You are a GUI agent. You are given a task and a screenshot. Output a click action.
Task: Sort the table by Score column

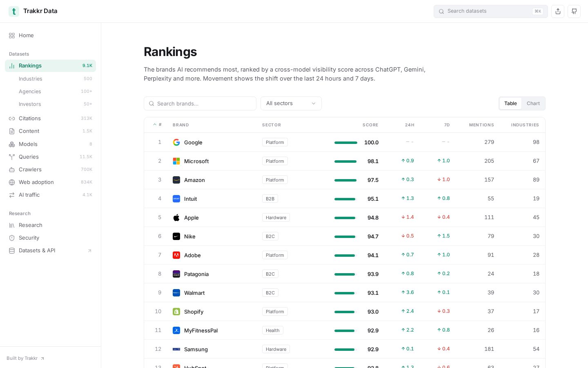370,125
